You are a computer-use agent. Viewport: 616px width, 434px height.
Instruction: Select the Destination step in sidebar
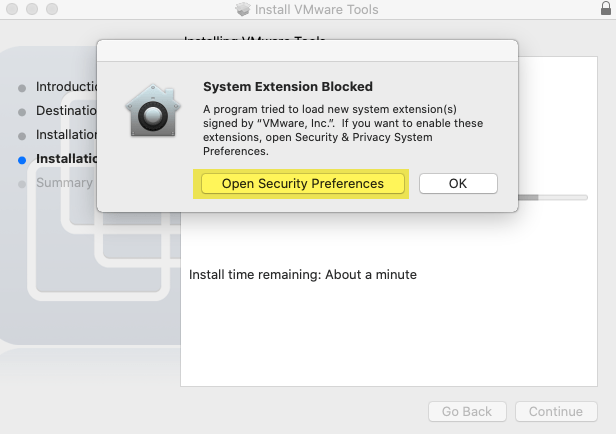point(66,110)
